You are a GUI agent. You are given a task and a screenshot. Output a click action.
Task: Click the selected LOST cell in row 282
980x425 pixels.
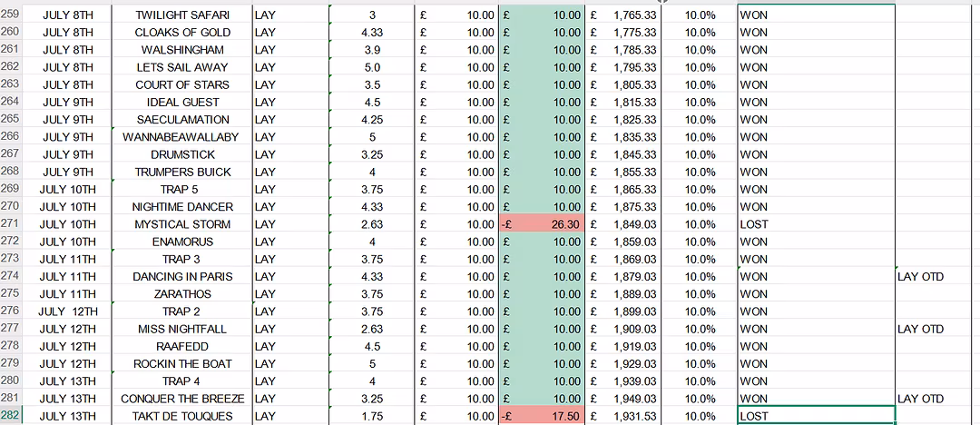coord(815,416)
